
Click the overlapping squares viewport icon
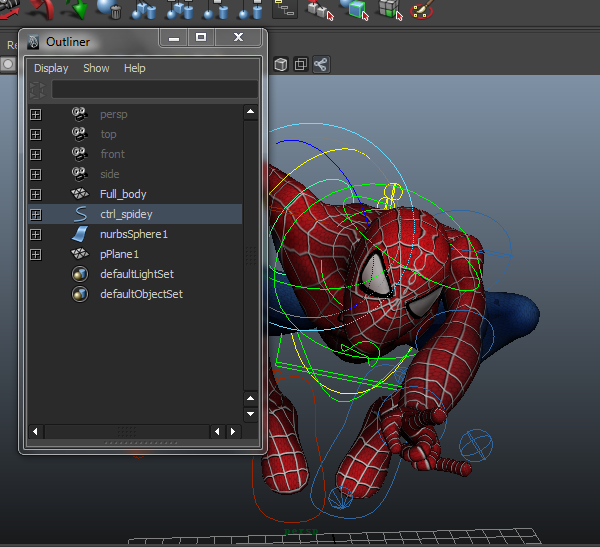[x=301, y=64]
